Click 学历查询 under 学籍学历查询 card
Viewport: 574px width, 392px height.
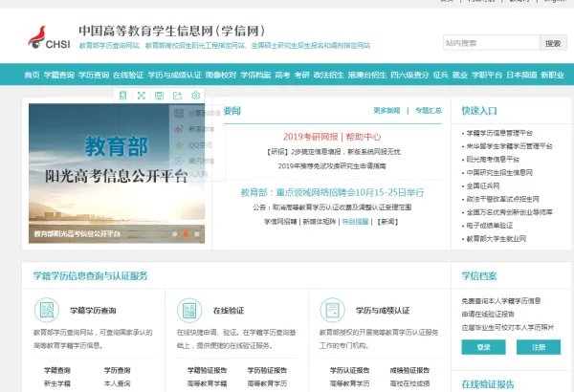[117, 370]
